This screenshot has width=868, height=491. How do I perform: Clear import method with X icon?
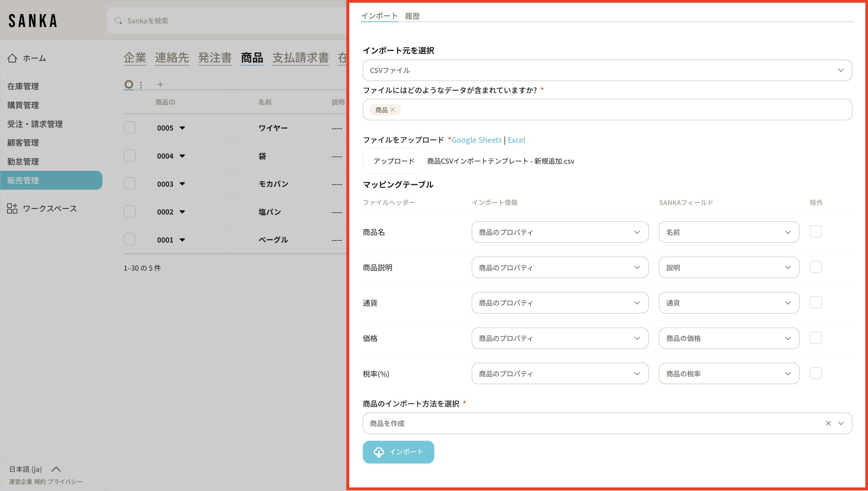[x=828, y=423]
